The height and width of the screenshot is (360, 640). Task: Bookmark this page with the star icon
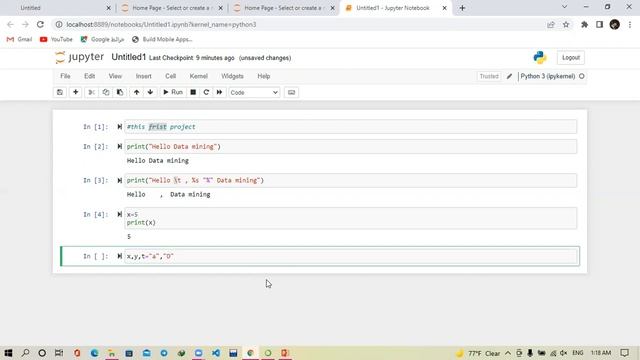[566, 24]
